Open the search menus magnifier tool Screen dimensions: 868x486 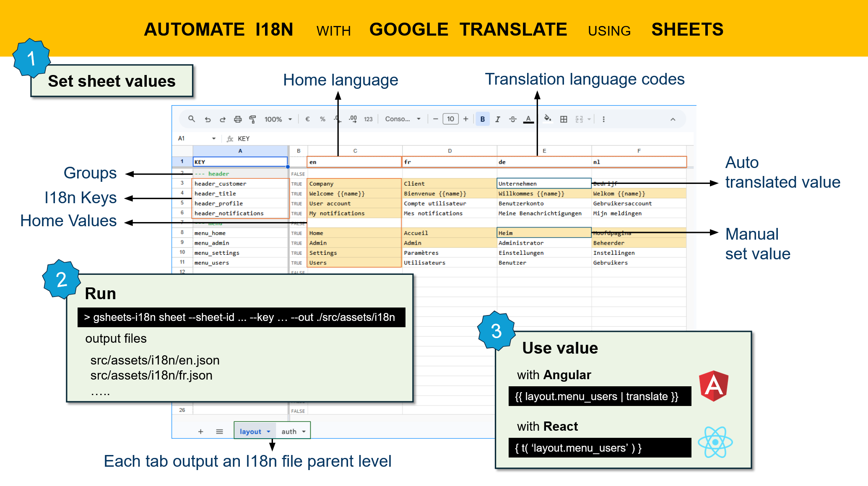pos(192,119)
